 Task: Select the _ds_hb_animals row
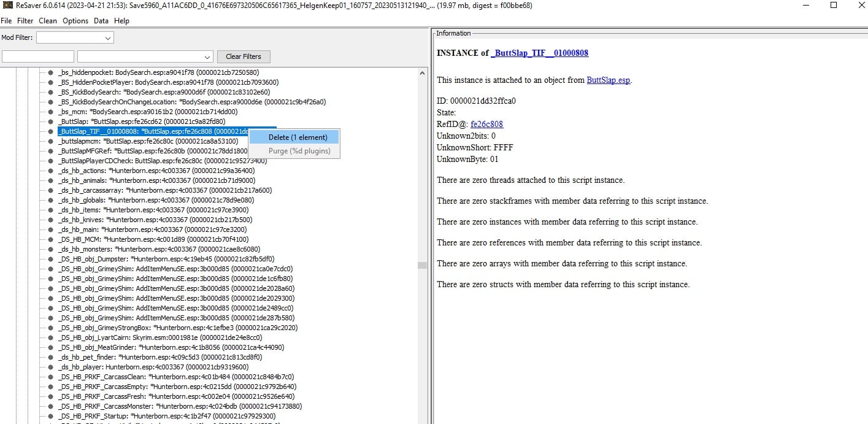156,180
